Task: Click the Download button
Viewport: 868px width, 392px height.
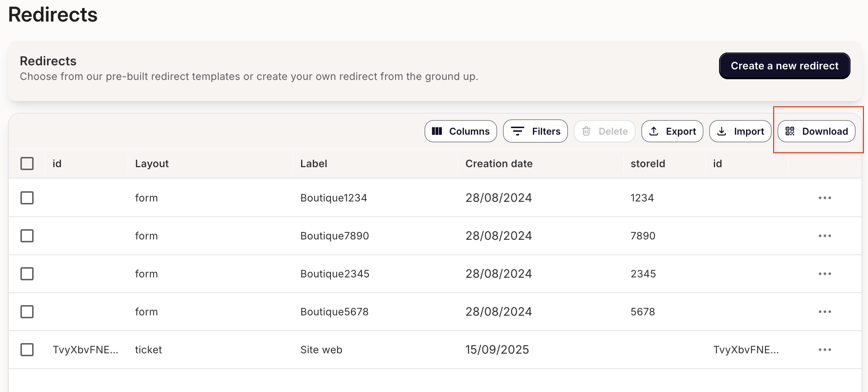Action: click(x=817, y=131)
